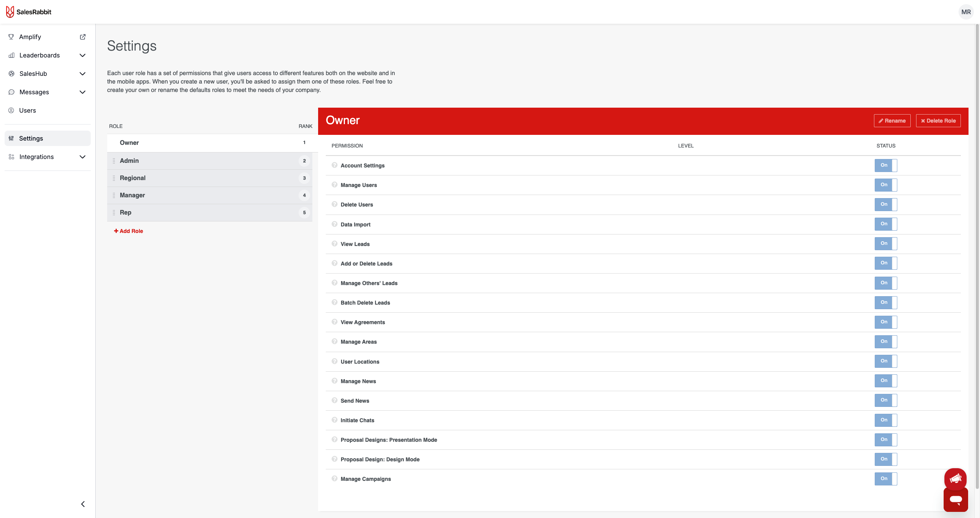Screen dimensions: 980x518
Task: Click the Rename button
Action: pyautogui.click(x=892, y=121)
